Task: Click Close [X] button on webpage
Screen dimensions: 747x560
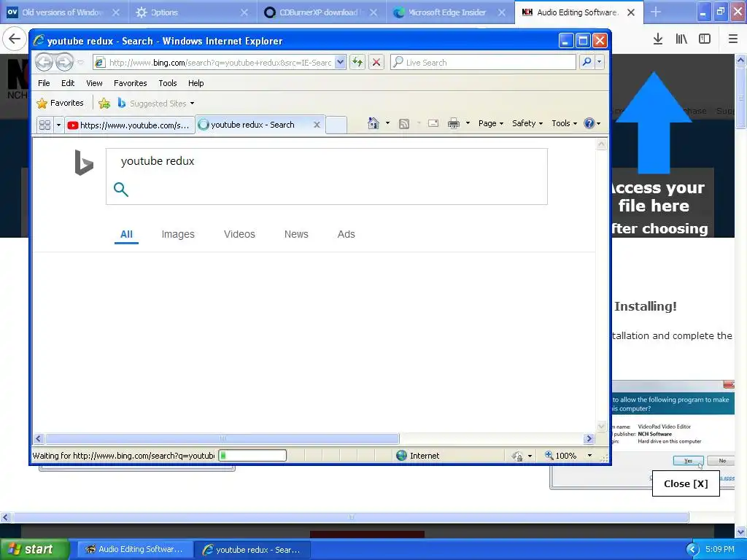Action: (686, 483)
